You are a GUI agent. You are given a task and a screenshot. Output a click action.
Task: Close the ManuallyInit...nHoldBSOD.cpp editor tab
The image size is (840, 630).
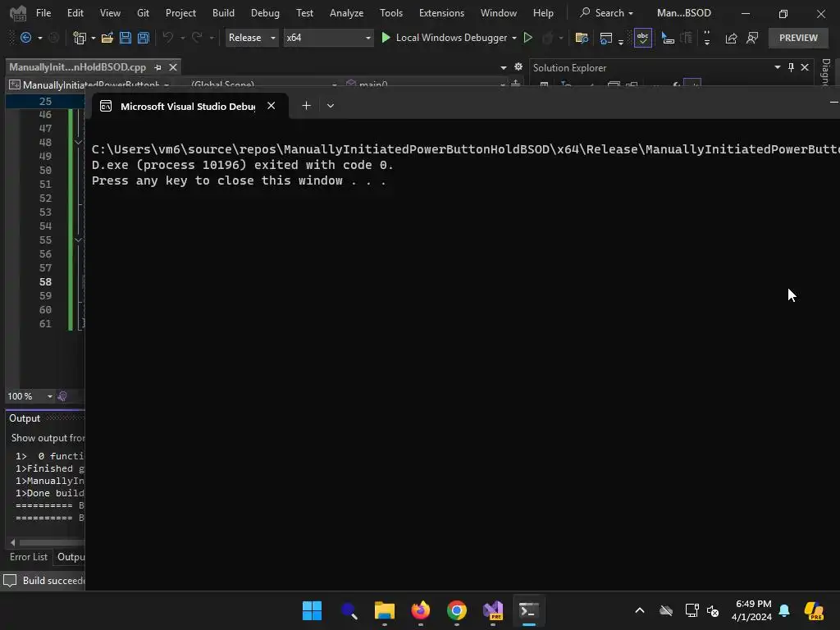(173, 67)
